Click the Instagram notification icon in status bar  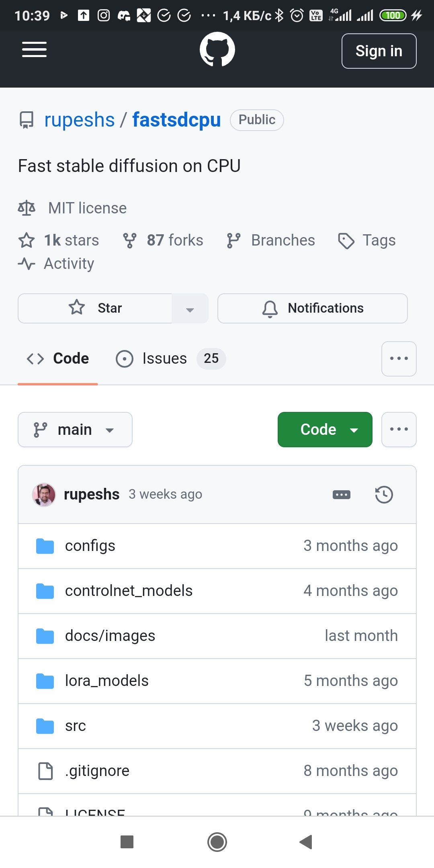pyautogui.click(x=104, y=15)
